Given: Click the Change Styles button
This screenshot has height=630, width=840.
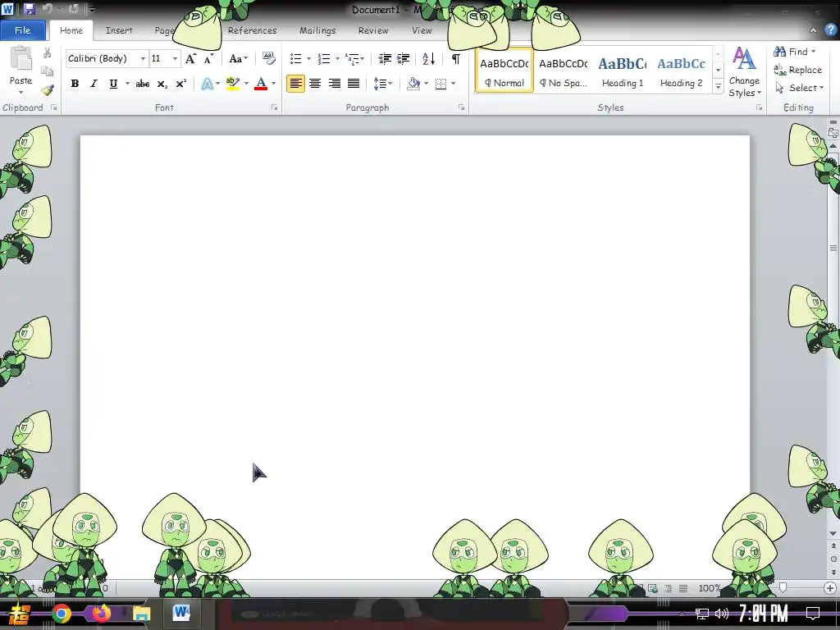Looking at the screenshot, I should [x=744, y=72].
